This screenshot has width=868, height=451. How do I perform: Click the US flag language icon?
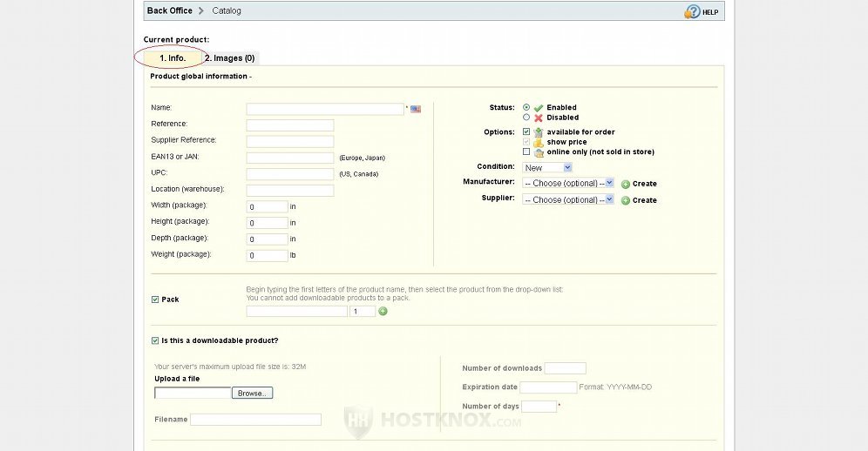click(416, 109)
